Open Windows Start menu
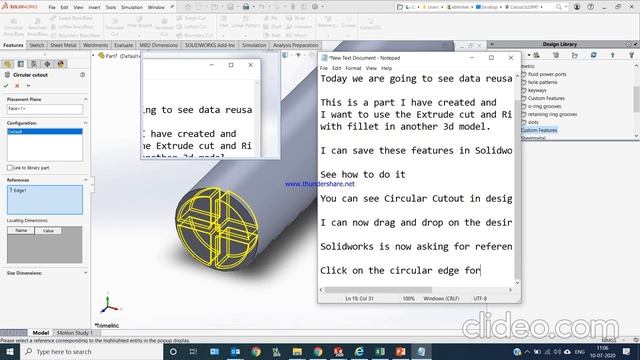This screenshot has height=360, width=640. [x=9, y=351]
